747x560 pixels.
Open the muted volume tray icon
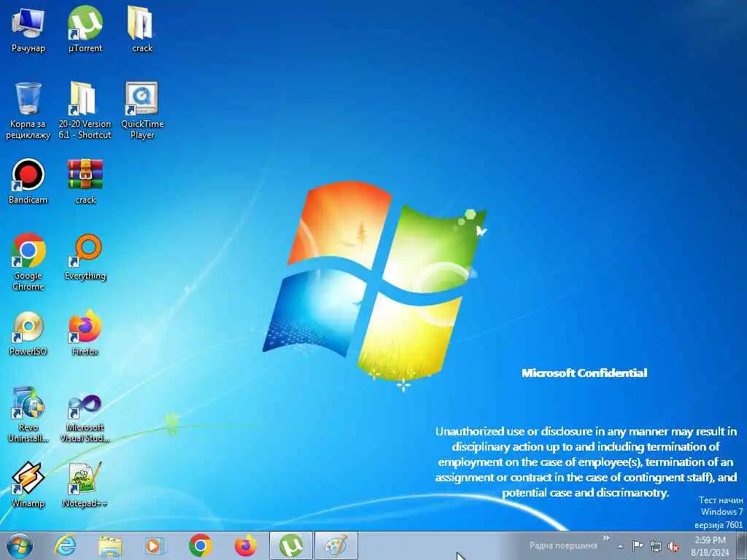point(673,547)
